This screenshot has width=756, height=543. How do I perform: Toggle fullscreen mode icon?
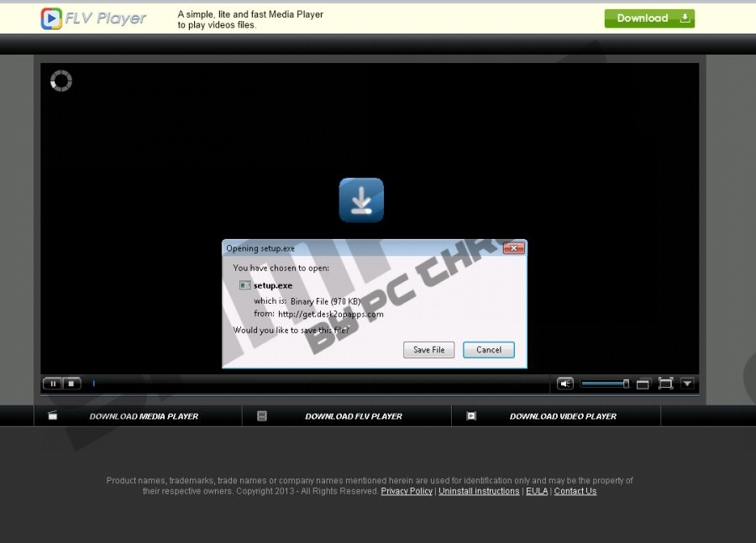(x=665, y=384)
